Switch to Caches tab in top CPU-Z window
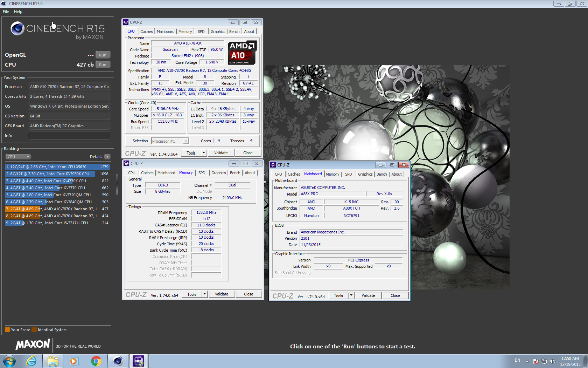This screenshot has height=368, width=588. pyautogui.click(x=147, y=32)
